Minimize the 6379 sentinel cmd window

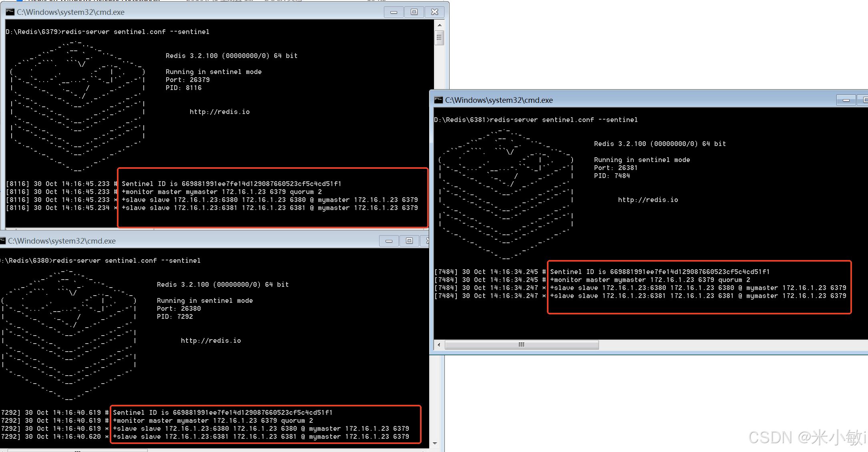394,12
